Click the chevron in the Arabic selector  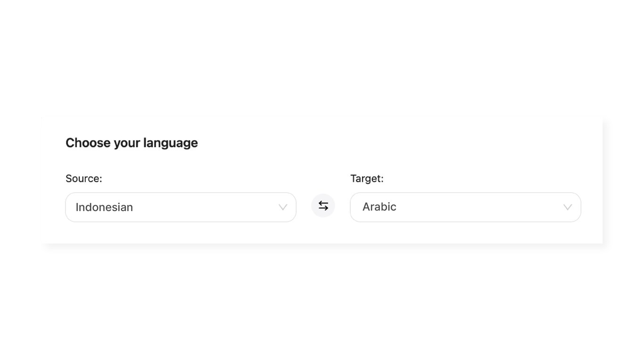tap(568, 207)
